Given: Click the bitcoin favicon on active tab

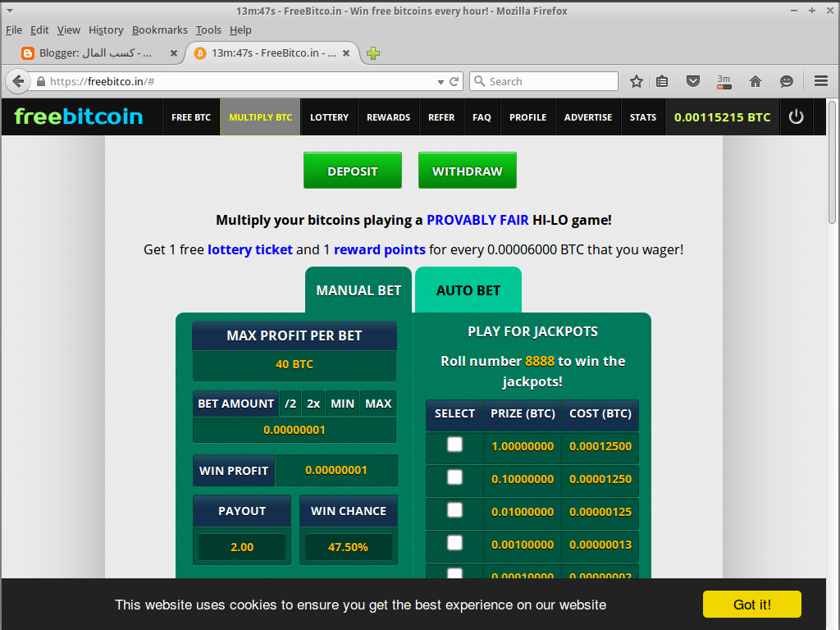Looking at the screenshot, I should [200, 53].
